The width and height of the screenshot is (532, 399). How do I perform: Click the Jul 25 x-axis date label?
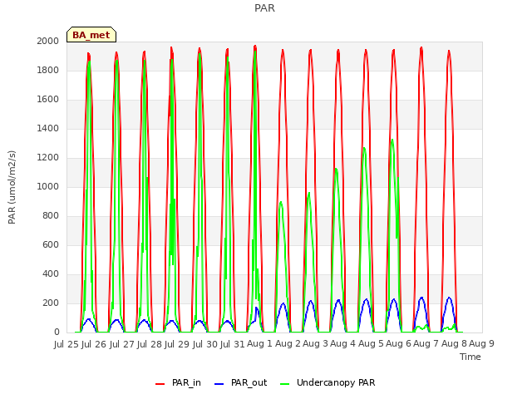(66, 344)
